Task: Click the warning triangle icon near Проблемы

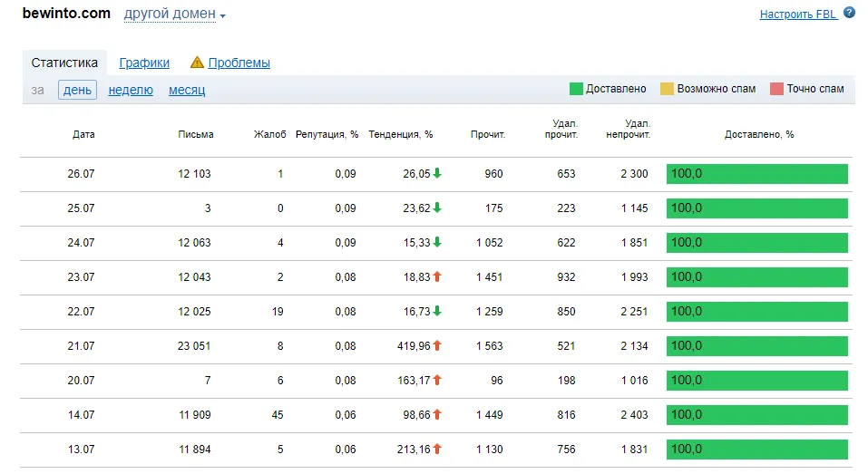Action: point(197,63)
